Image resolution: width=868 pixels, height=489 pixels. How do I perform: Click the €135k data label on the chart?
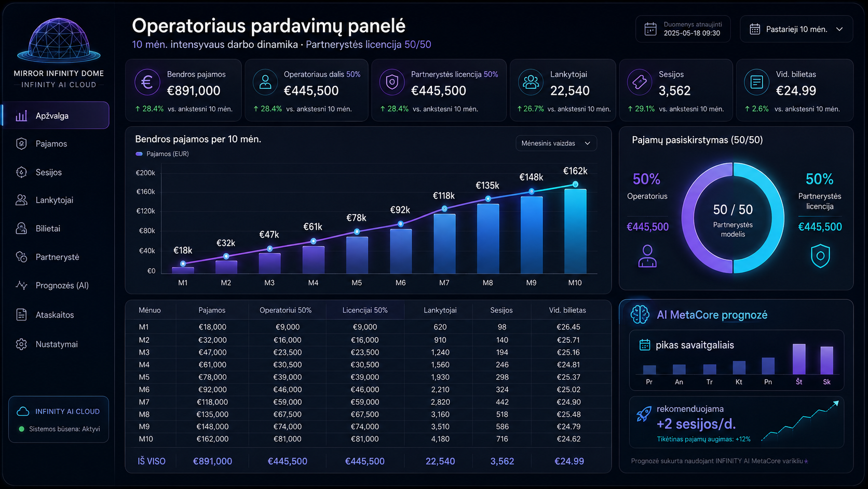[487, 186]
